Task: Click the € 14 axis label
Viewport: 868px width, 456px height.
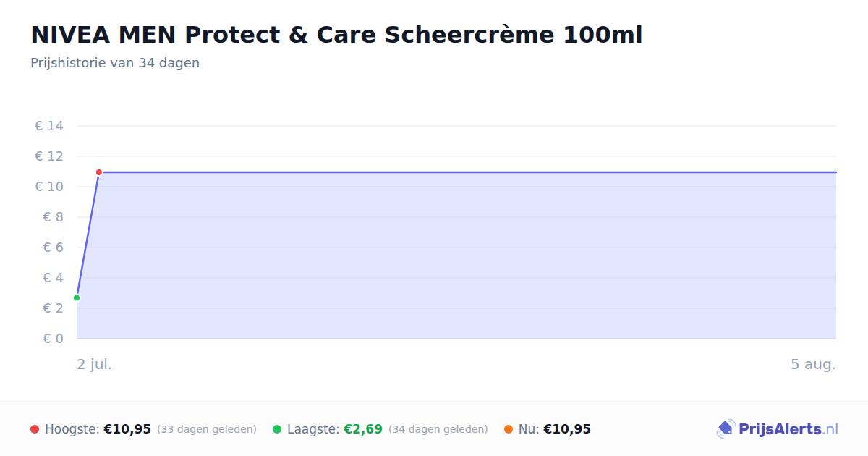Action: tap(49, 126)
